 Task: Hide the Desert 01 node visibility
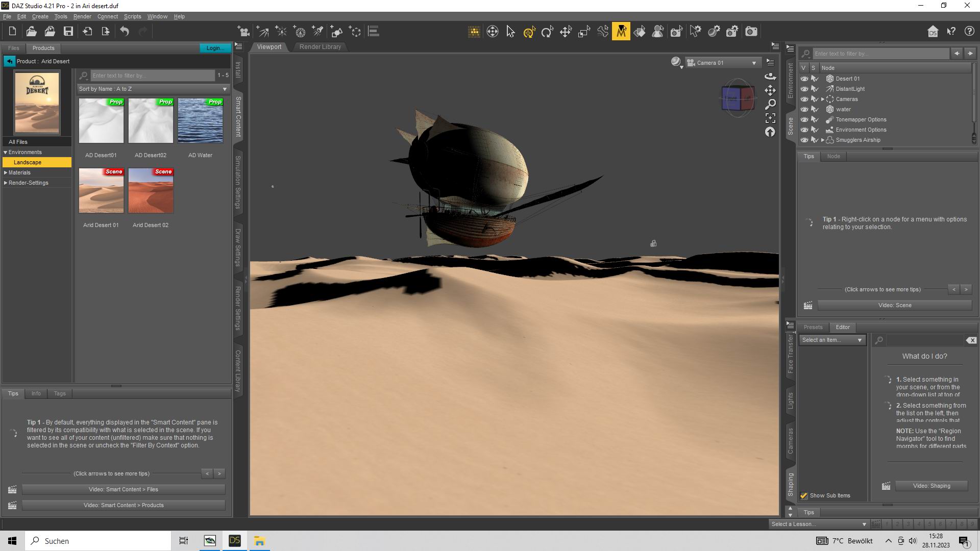(x=804, y=79)
